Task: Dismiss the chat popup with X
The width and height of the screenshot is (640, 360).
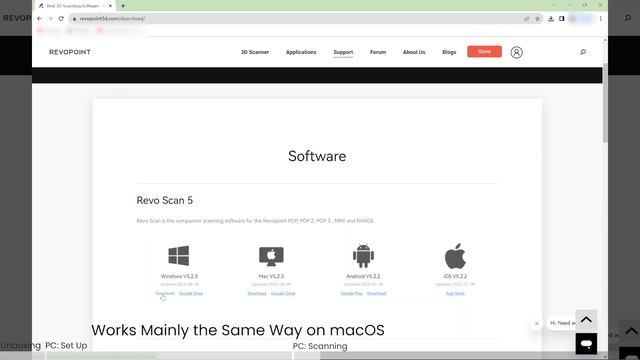Action: pos(537,323)
